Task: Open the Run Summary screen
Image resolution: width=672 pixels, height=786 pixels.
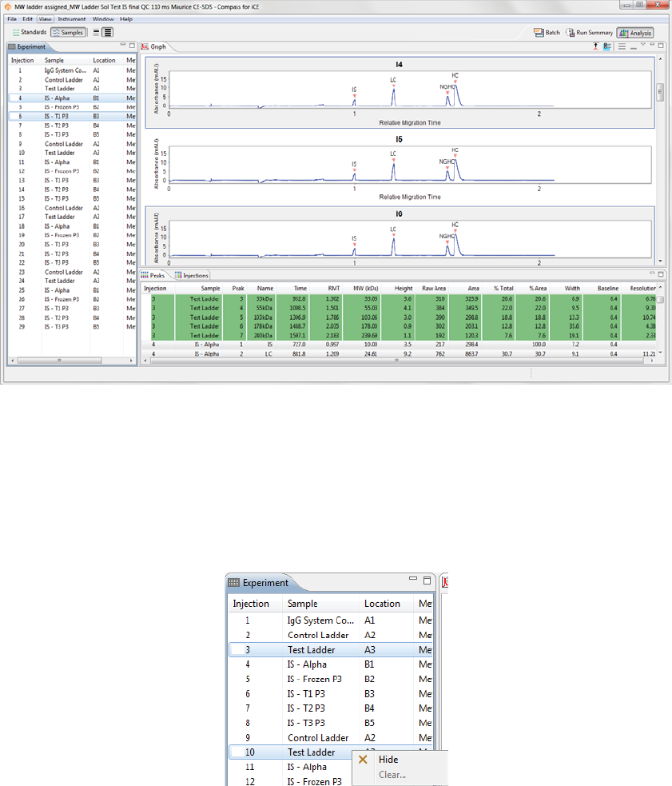Action: click(x=590, y=33)
